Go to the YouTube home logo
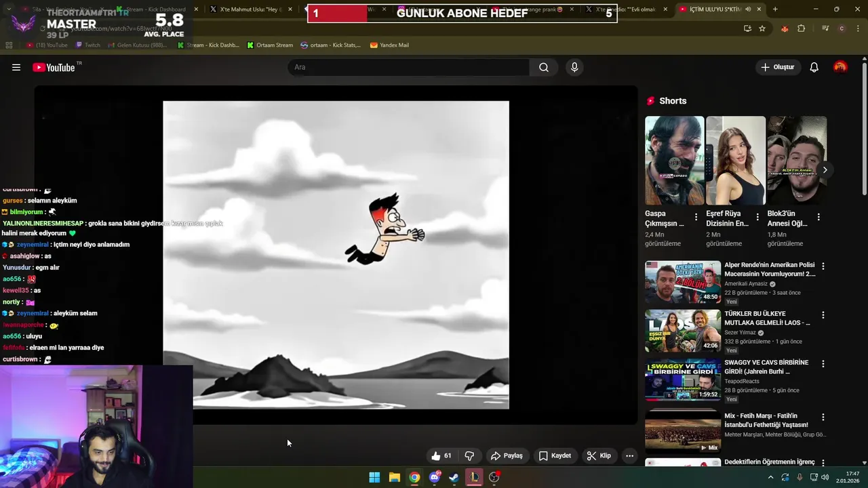 (x=54, y=67)
